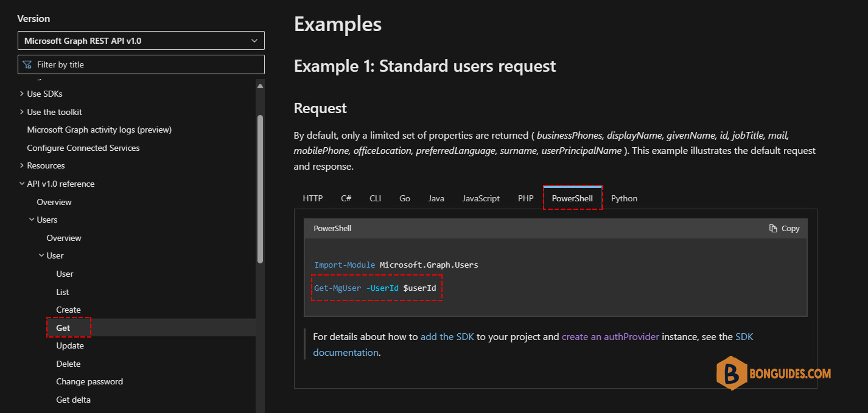Image resolution: width=868 pixels, height=413 pixels.
Task: Type in the Filter by title field
Action: (x=141, y=64)
